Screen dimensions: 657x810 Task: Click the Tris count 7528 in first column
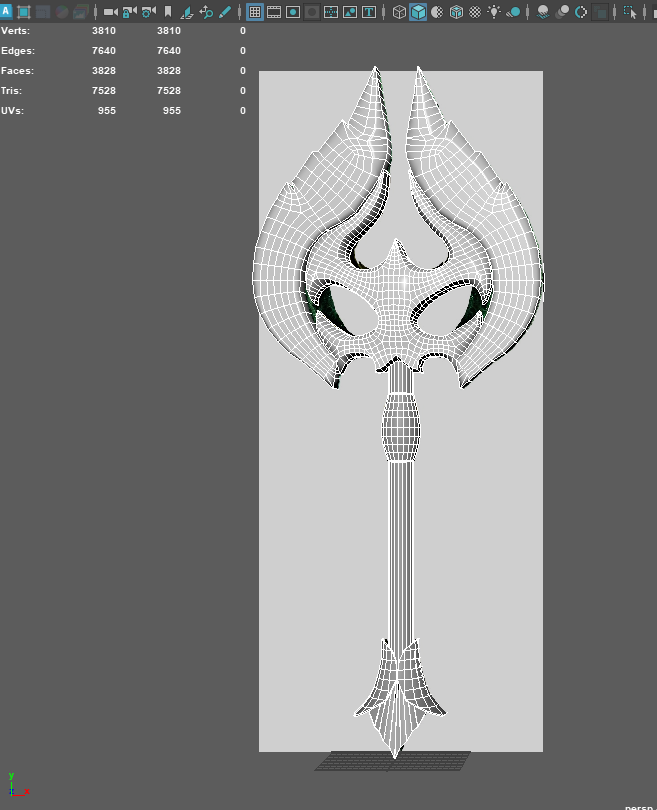[104, 90]
